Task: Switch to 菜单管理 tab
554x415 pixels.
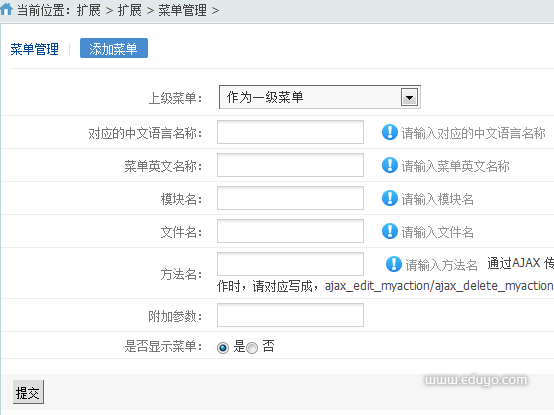Action: coord(34,49)
